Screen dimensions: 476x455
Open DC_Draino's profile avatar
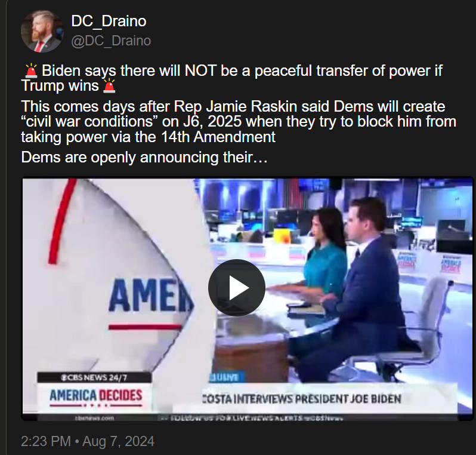(42, 31)
